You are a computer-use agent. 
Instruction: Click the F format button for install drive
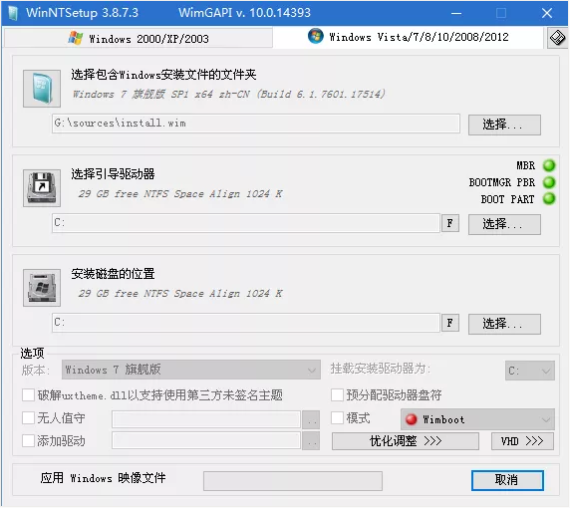pos(450,323)
